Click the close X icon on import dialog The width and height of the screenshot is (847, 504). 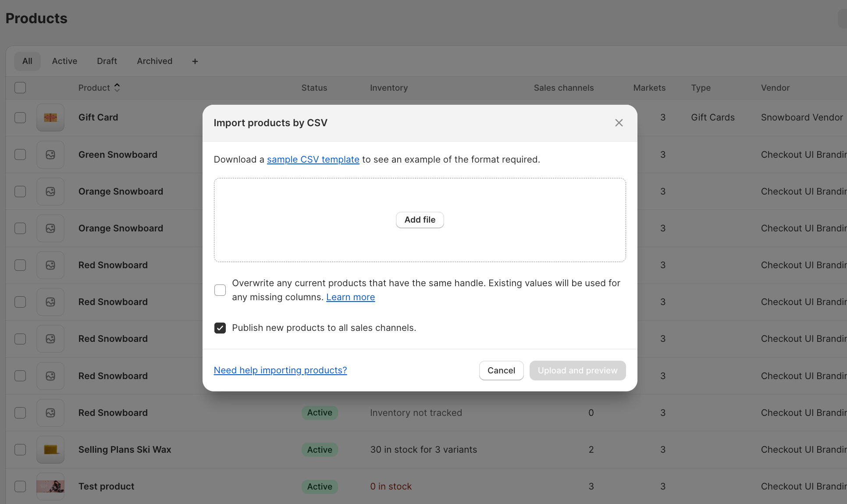pos(619,123)
